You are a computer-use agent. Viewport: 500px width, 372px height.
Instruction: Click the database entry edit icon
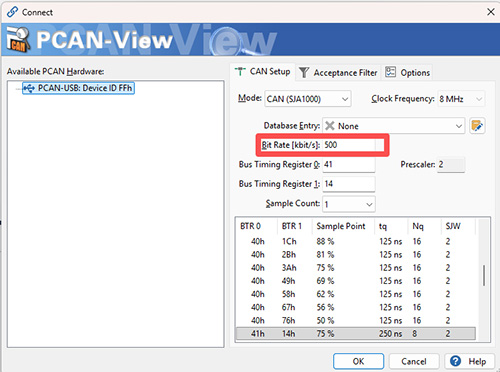tap(477, 126)
